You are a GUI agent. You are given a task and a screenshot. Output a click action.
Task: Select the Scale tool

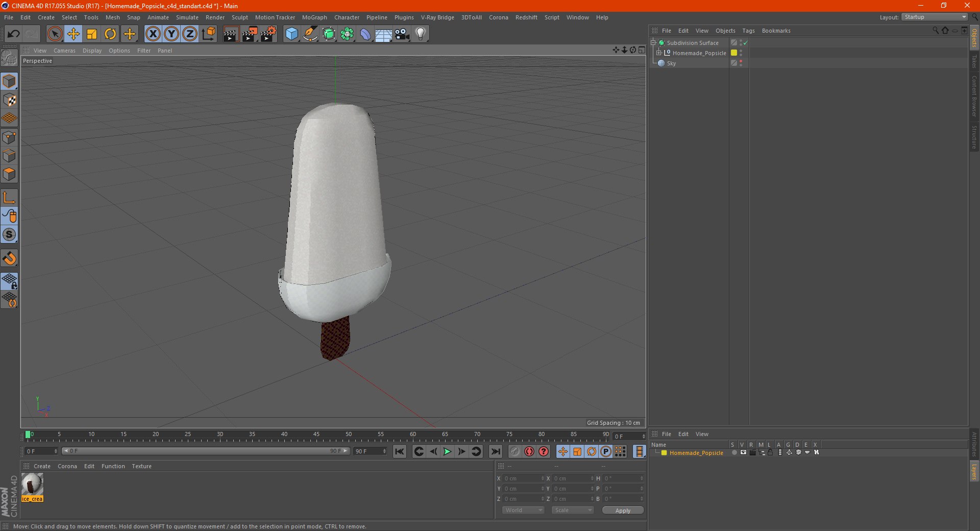(92, 34)
